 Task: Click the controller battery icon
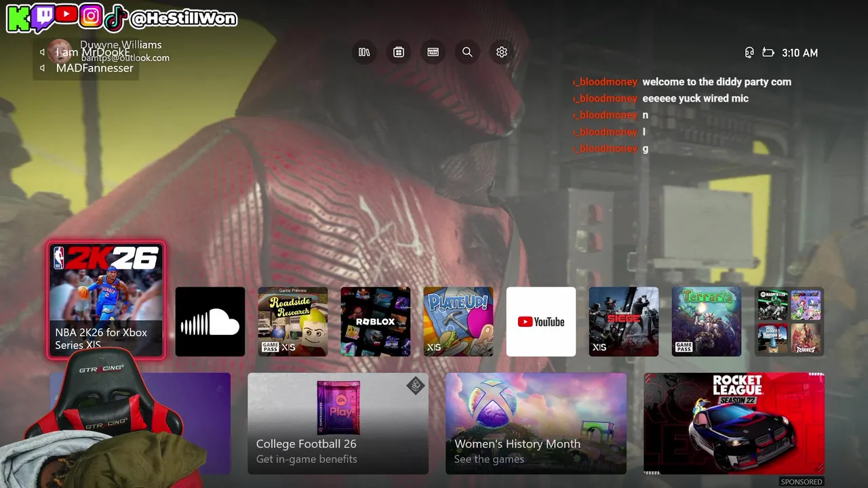tap(768, 53)
